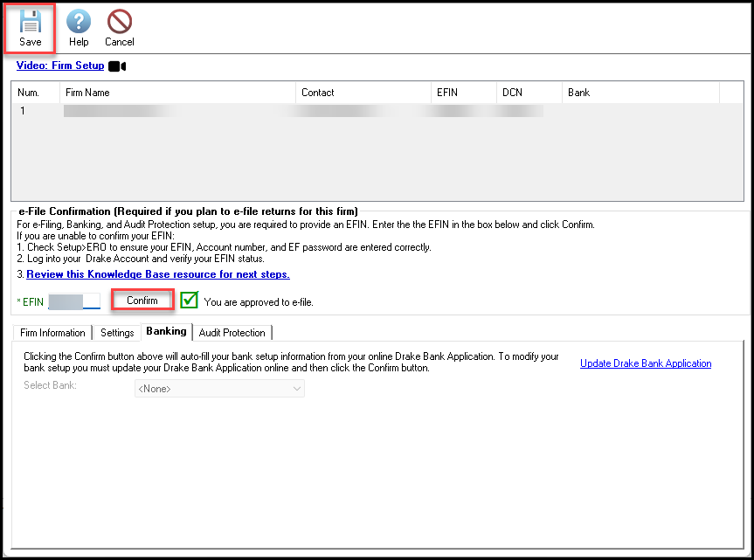The image size is (754, 560).
Task: Click the Firm Name column header
Action: pos(177,93)
